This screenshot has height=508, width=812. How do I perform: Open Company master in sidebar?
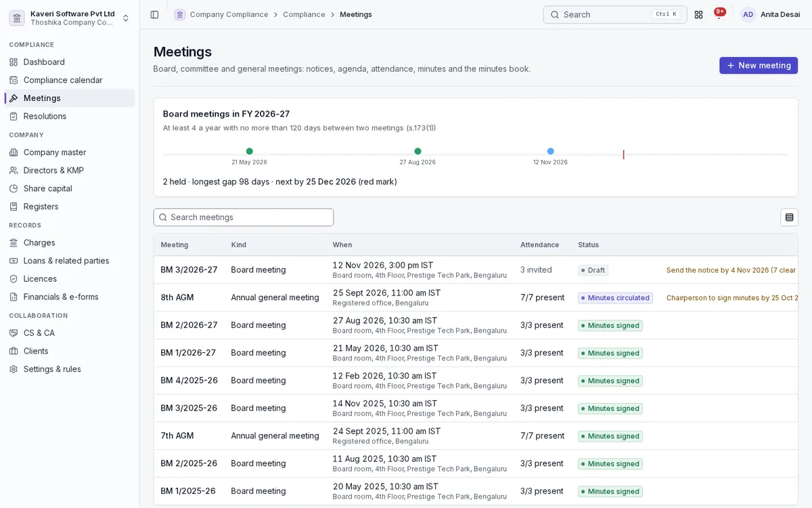70,152
